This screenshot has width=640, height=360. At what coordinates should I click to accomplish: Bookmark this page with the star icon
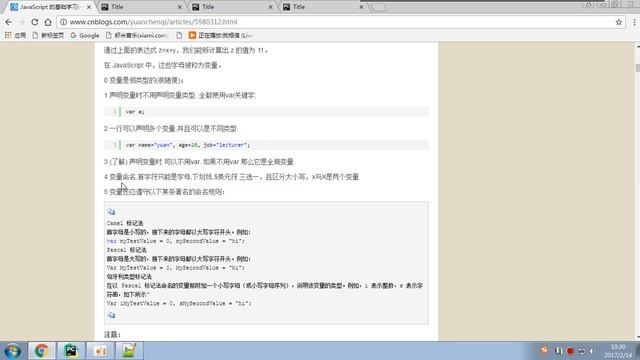click(x=619, y=22)
